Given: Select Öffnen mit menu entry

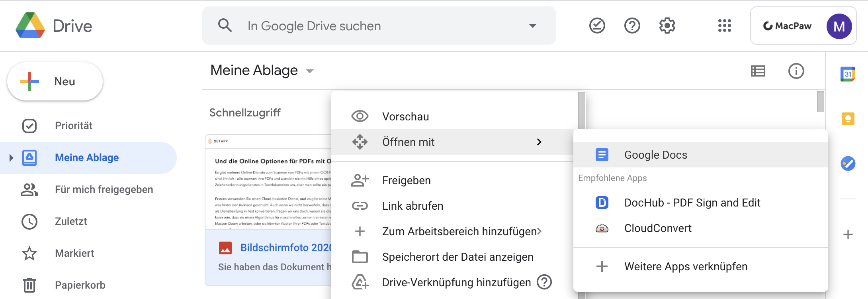Looking at the screenshot, I should pyautogui.click(x=452, y=142).
